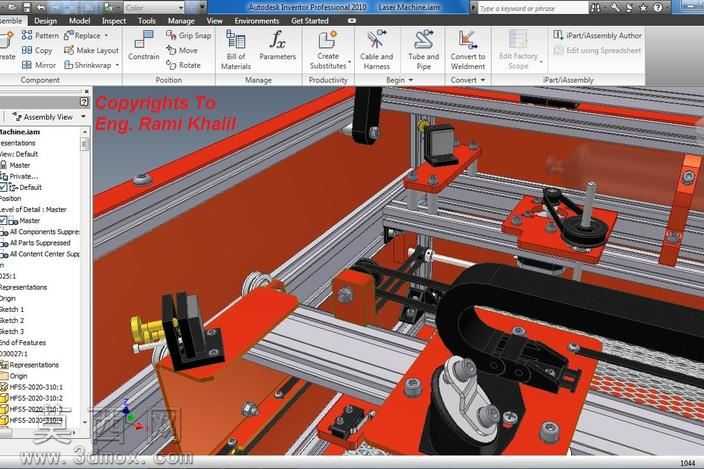Toggle the Default view representation checkbox
The height and width of the screenshot is (469, 704).
[x=3, y=187]
